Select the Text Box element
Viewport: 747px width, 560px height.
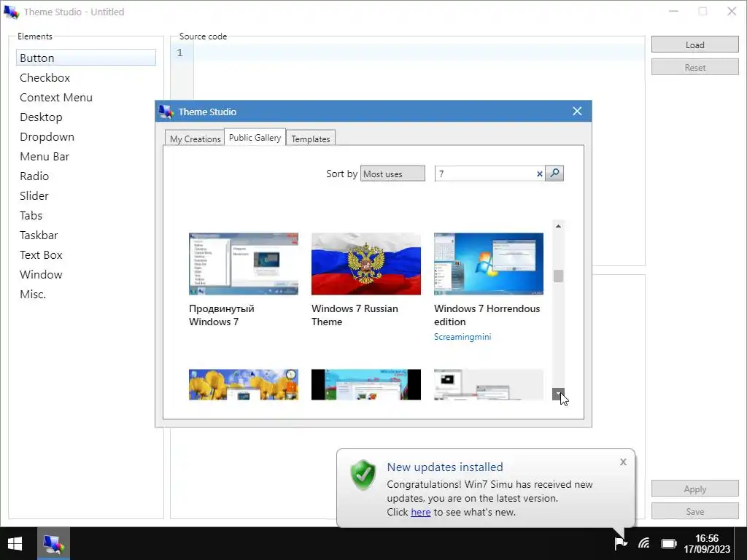(86, 254)
